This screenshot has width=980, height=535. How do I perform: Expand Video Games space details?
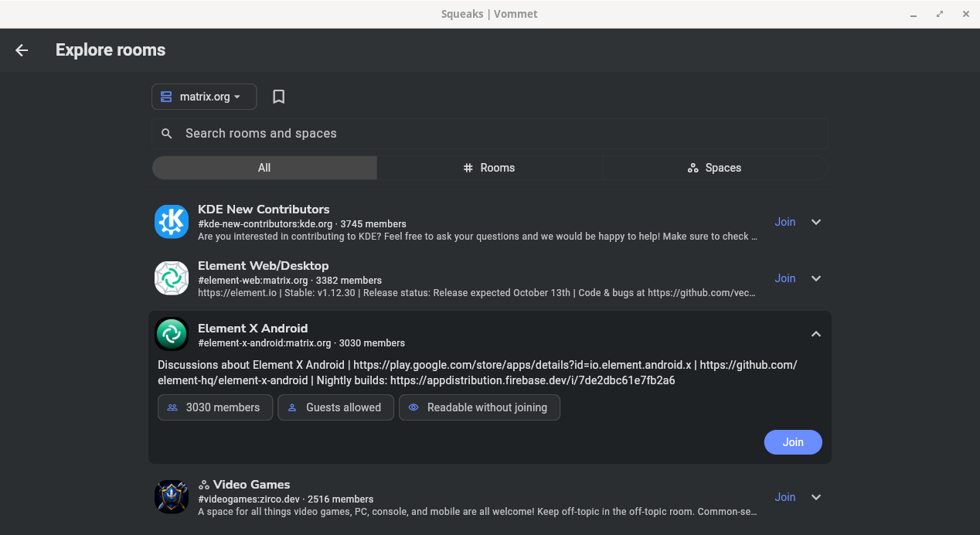click(x=816, y=497)
